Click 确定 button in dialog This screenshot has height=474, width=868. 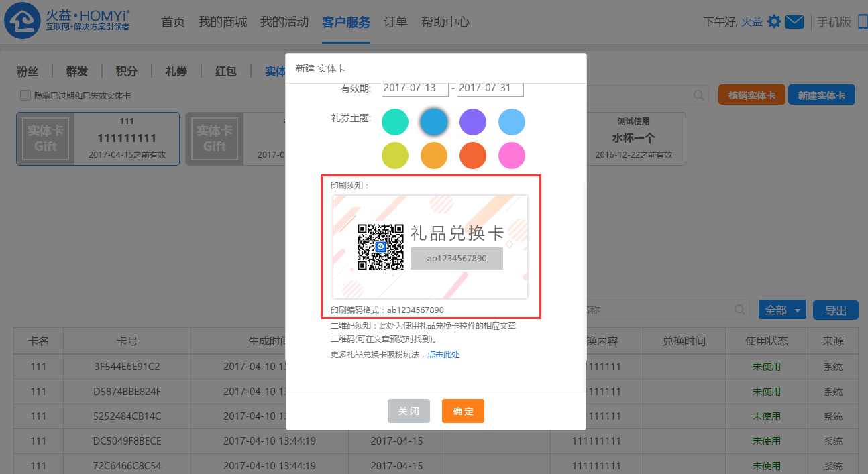coord(463,411)
